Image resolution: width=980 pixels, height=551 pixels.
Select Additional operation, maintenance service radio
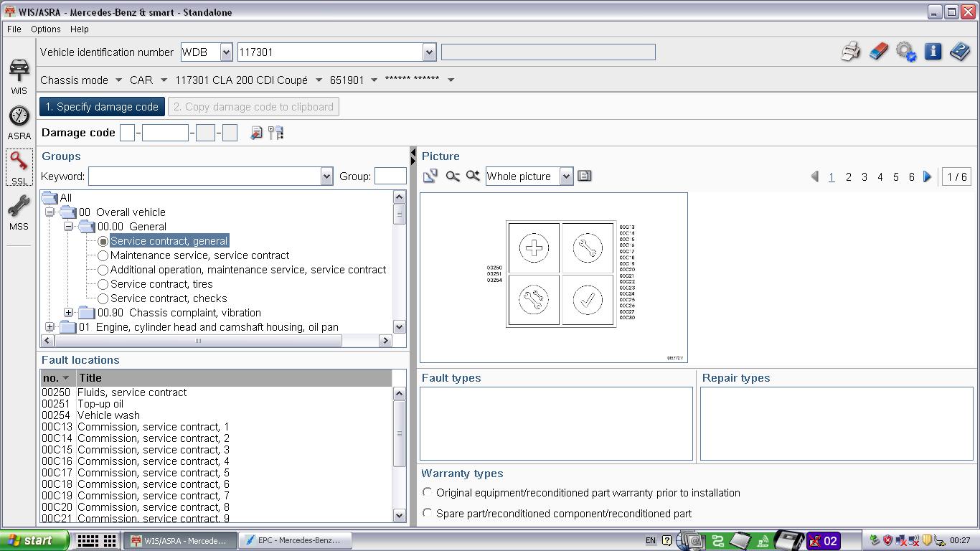[x=103, y=270]
